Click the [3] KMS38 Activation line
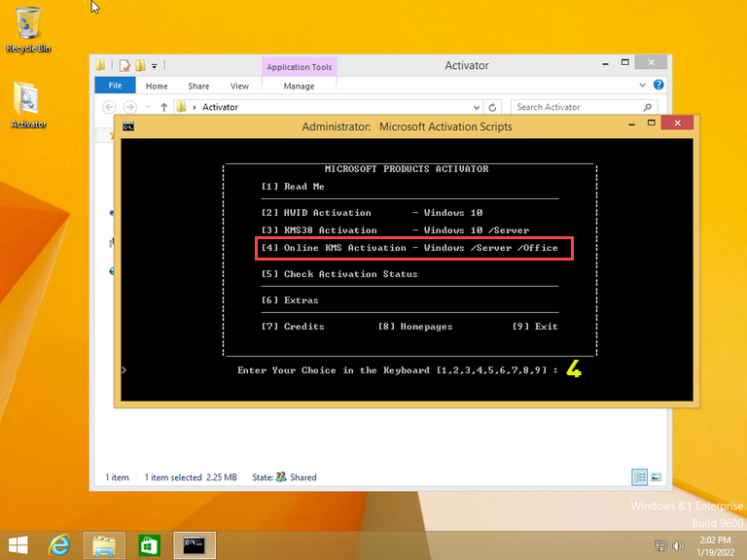 click(395, 230)
